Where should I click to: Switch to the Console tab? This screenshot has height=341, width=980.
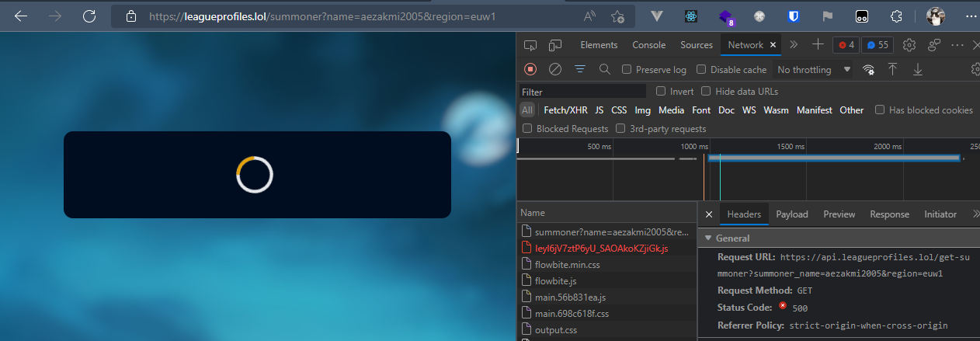pyautogui.click(x=648, y=45)
